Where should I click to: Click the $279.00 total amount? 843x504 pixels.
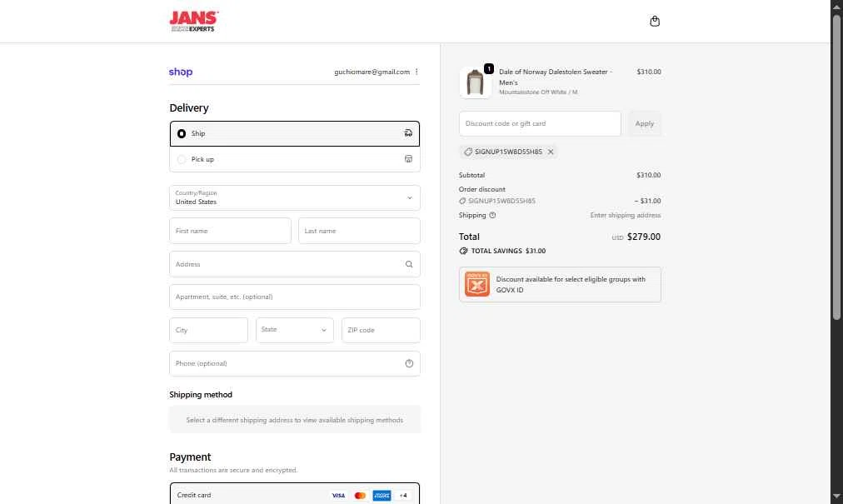644,237
